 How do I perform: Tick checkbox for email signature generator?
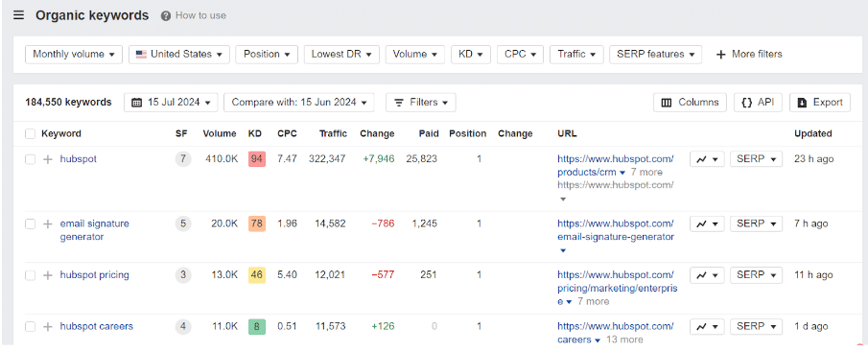[x=31, y=223]
